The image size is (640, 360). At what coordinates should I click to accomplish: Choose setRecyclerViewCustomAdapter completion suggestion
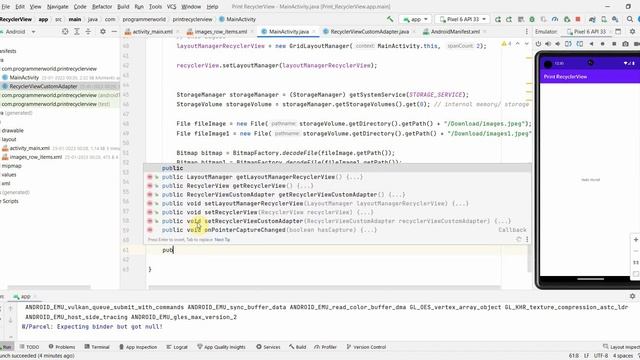coord(337,221)
